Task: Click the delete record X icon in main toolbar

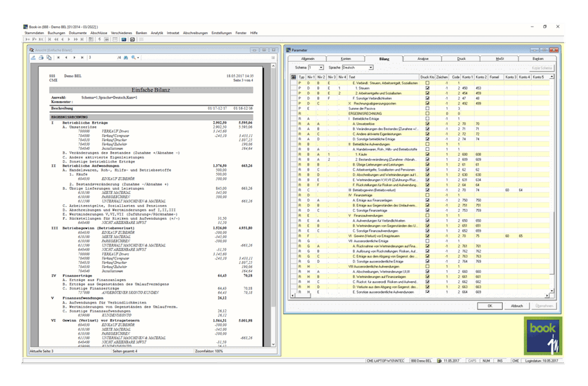Action: click(x=41, y=39)
